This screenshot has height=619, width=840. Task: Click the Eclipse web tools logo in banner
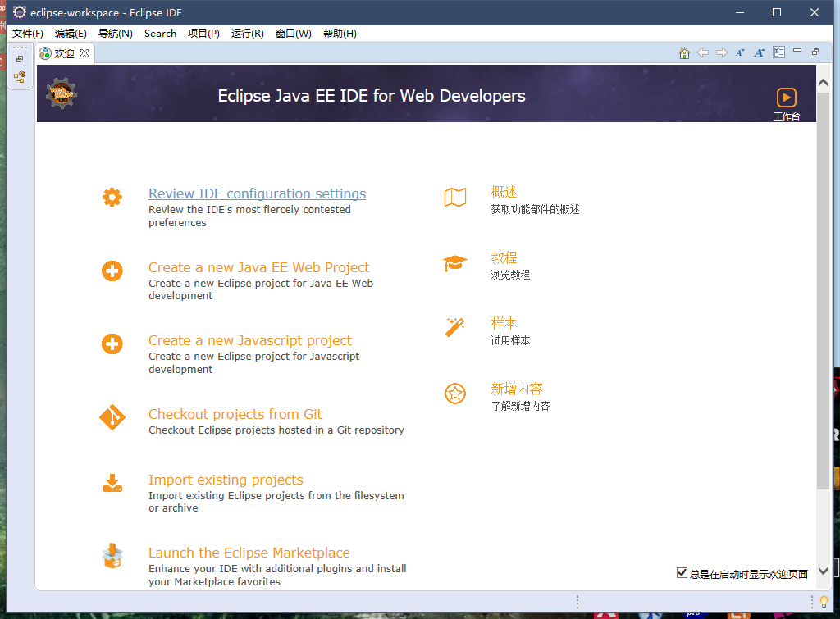pos(61,93)
